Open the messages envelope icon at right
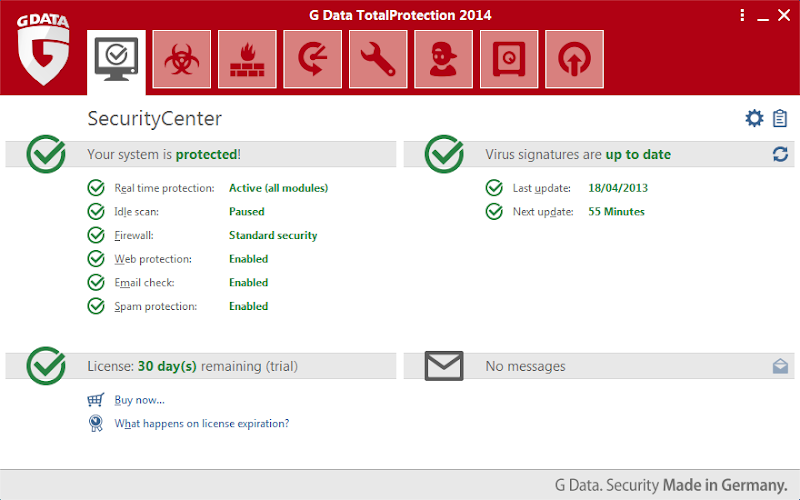This screenshot has width=800, height=500. click(780, 366)
